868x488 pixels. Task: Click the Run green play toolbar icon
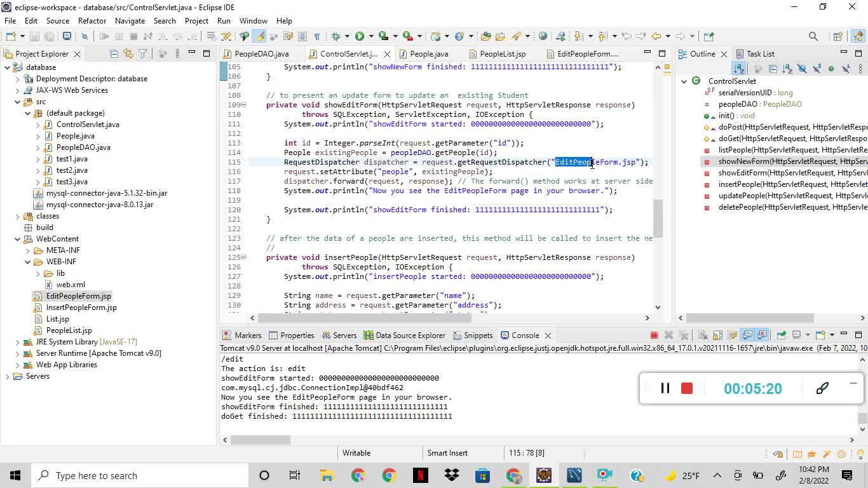click(360, 36)
